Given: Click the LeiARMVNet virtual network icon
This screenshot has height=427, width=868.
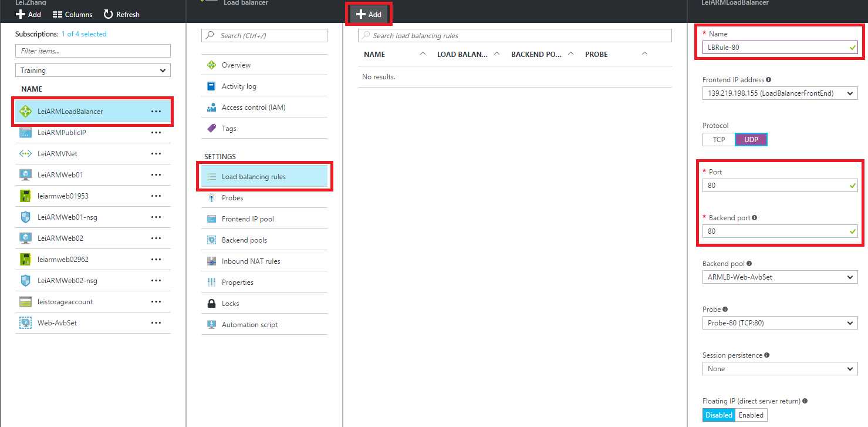Looking at the screenshot, I should pos(25,154).
